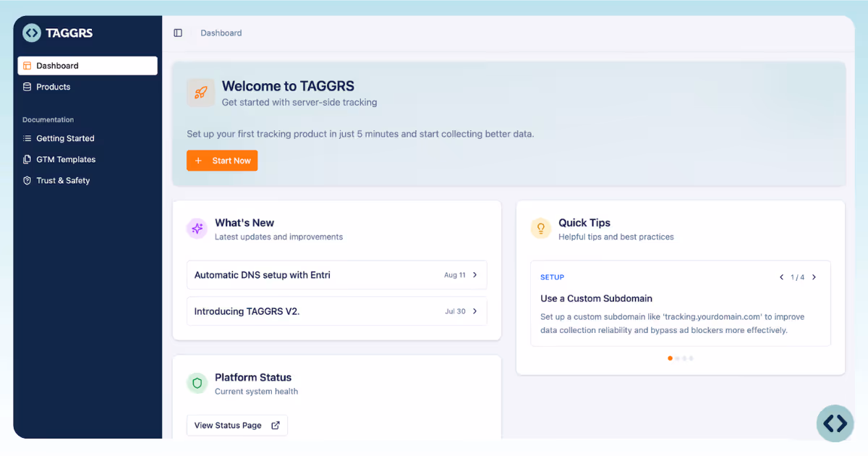
Task: Select second quick tips carousel dot
Action: point(678,358)
